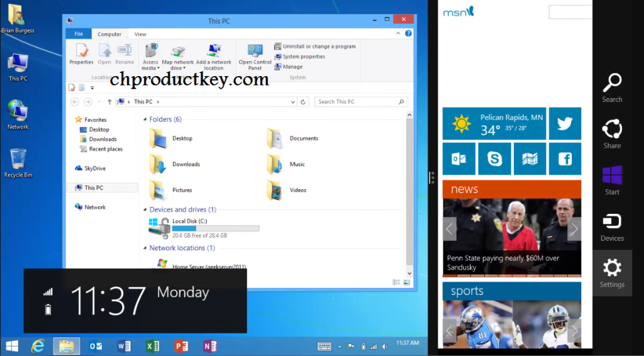The height and width of the screenshot is (356, 644).
Task: Open the Search charm
Action: click(x=612, y=88)
